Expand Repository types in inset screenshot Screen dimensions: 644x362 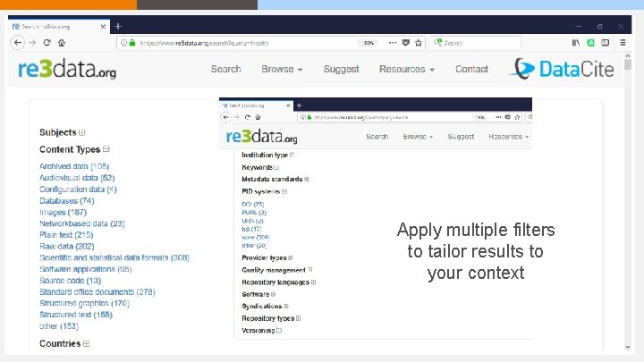point(298,318)
